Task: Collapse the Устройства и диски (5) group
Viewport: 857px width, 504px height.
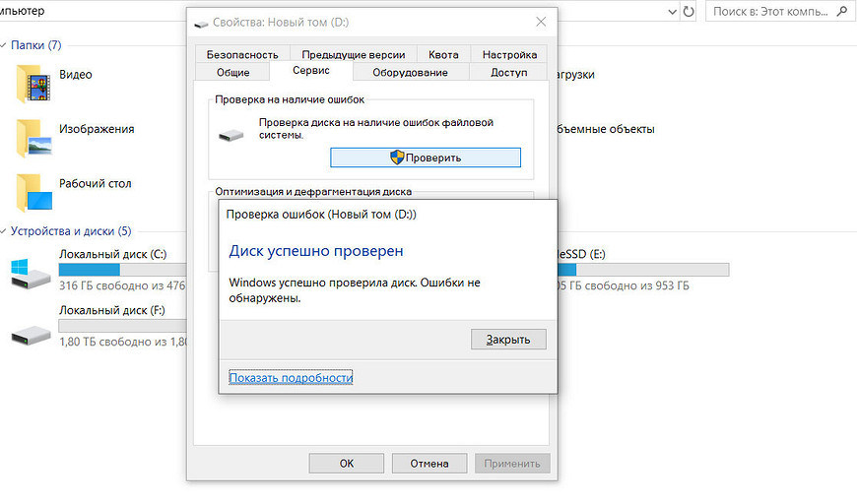Action: [x=5, y=231]
